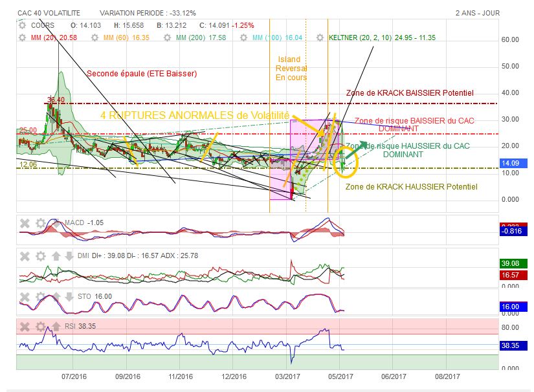534x392 pixels.
Task: Click the MM (20) 20.58 label
Action: pyautogui.click(x=54, y=38)
